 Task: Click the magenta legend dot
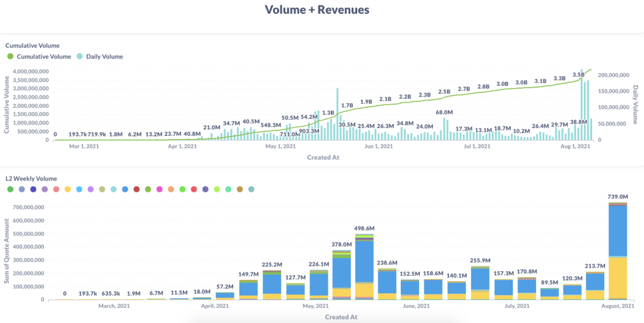159,189
